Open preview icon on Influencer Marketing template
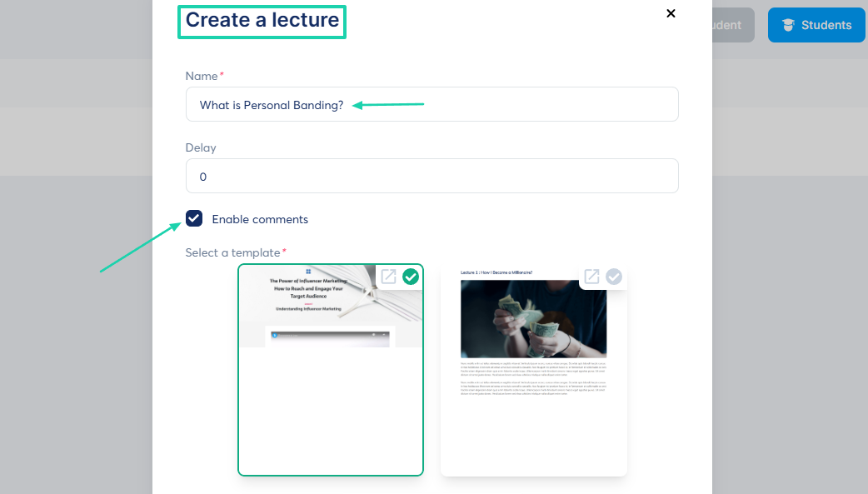Viewport: 868px width, 494px height. 389,277
